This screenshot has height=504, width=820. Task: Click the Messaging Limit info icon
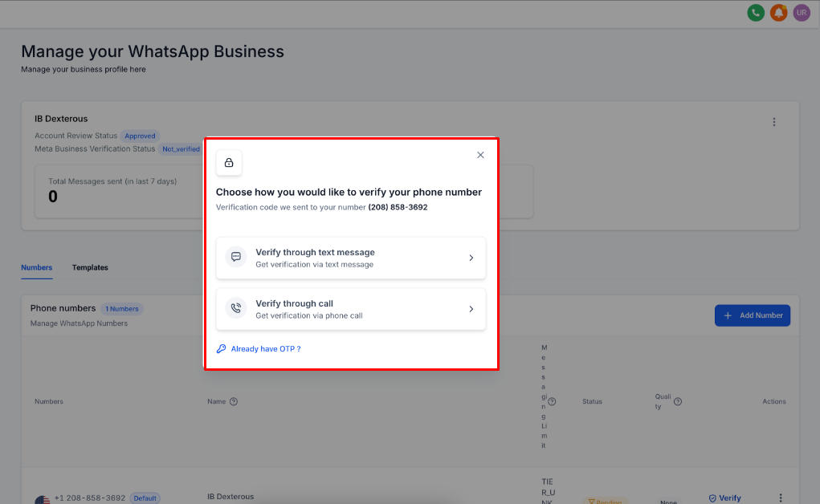(x=552, y=401)
